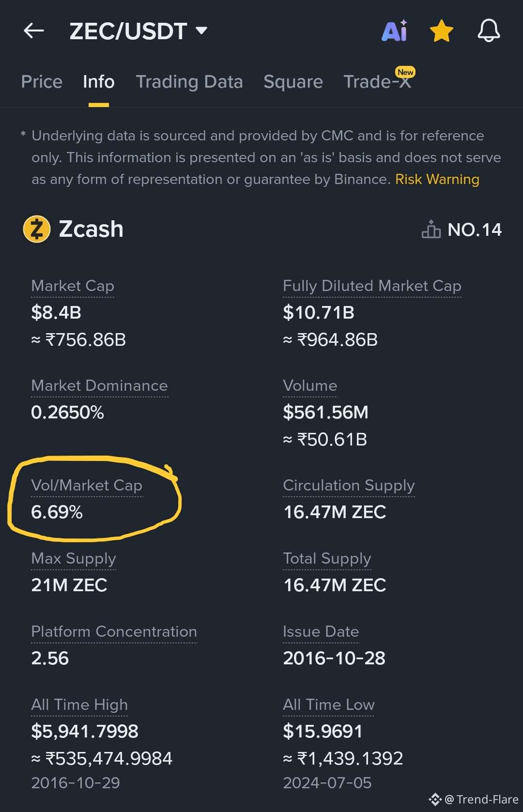Tap the Zcash coin logo
The height and width of the screenshot is (812, 523).
tap(37, 229)
